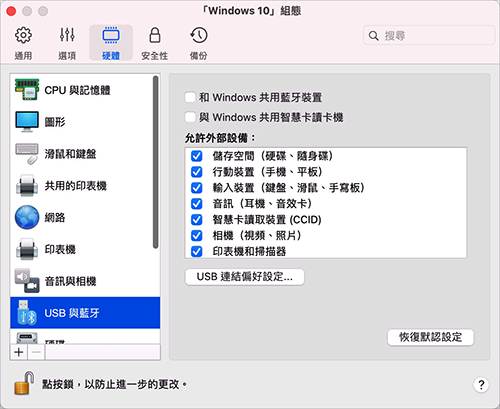Image resolution: width=500 pixels, height=409 pixels.
Task: Click the USB Bluetooth stick icon
Action: 26,313
